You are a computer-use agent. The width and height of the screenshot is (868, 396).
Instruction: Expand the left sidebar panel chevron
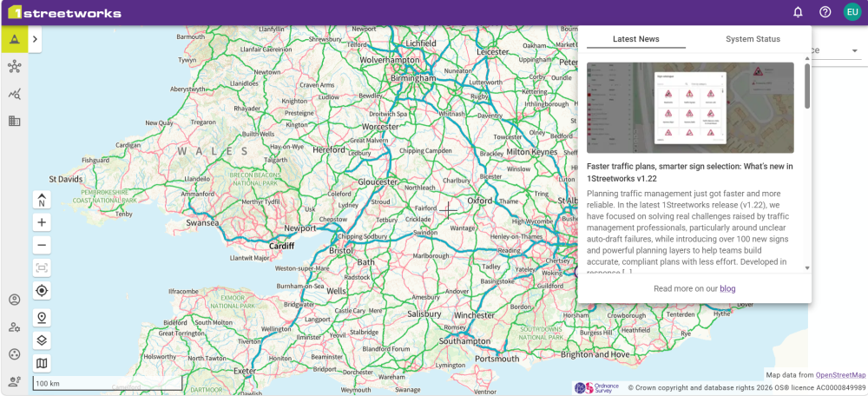click(x=35, y=39)
